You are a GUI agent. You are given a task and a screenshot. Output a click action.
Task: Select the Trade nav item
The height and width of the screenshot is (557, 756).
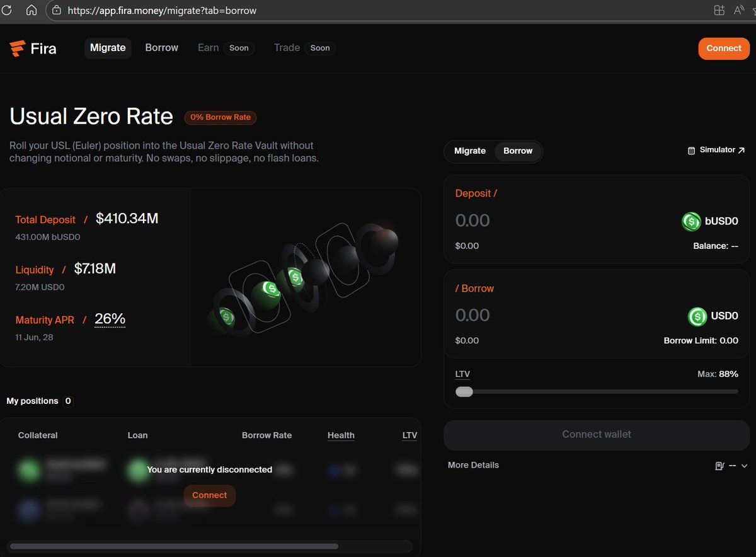tap(287, 48)
